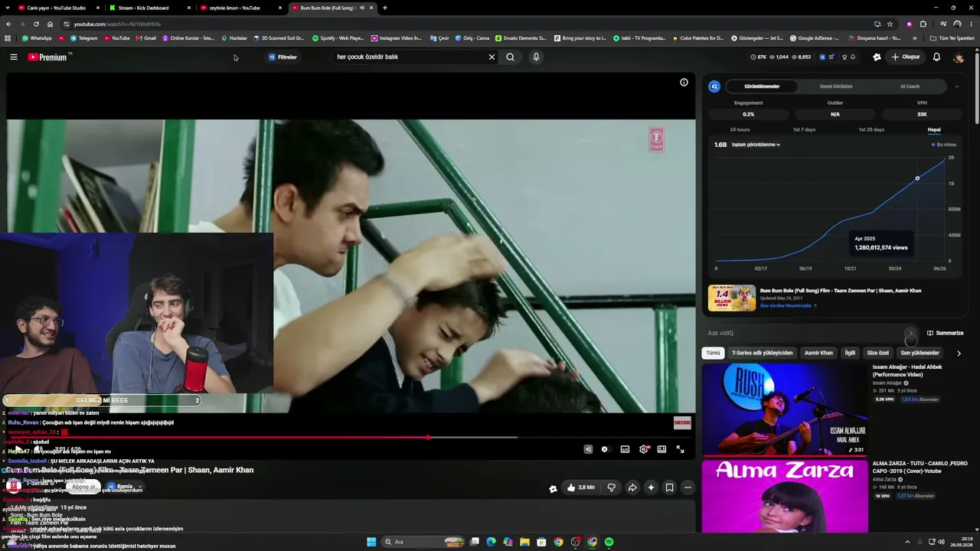Share the video using the arrow icon
Screen dimensions: 980x551
pos(632,487)
